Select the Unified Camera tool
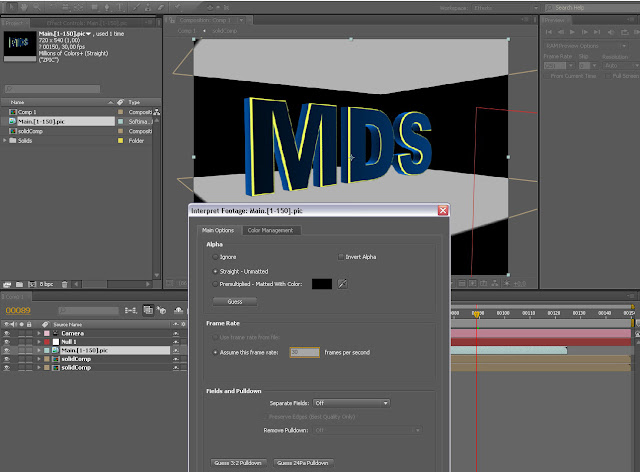Viewport: 640px width, 472px height. [67, 7]
